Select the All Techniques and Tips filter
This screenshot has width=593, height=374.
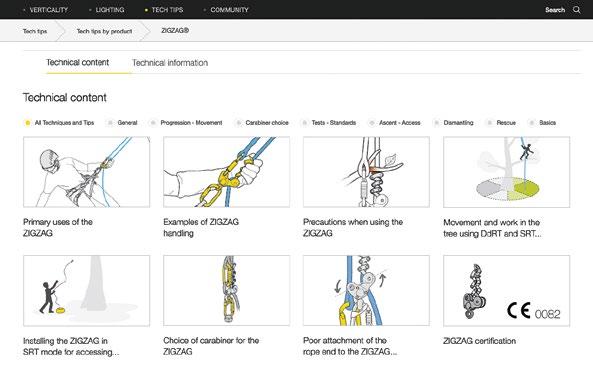click(59, 123)
